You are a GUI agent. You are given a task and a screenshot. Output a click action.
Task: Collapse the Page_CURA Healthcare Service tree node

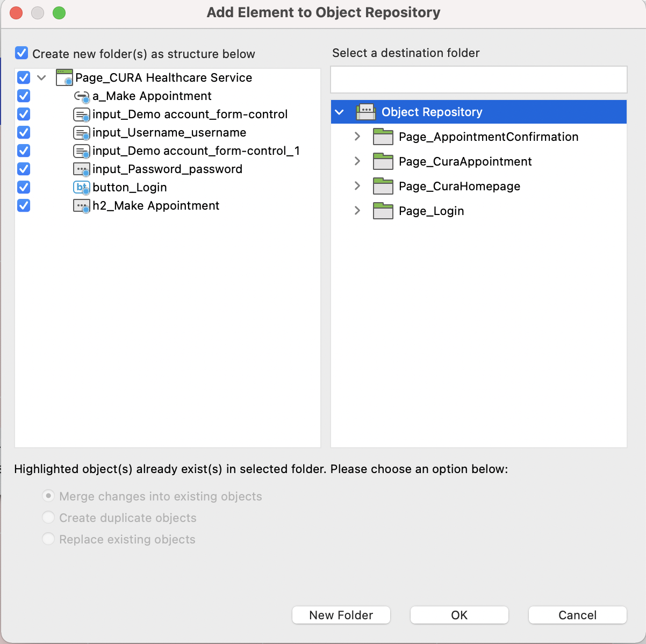(41, 78)
